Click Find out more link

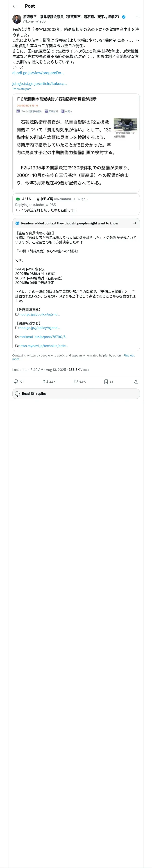129,356
